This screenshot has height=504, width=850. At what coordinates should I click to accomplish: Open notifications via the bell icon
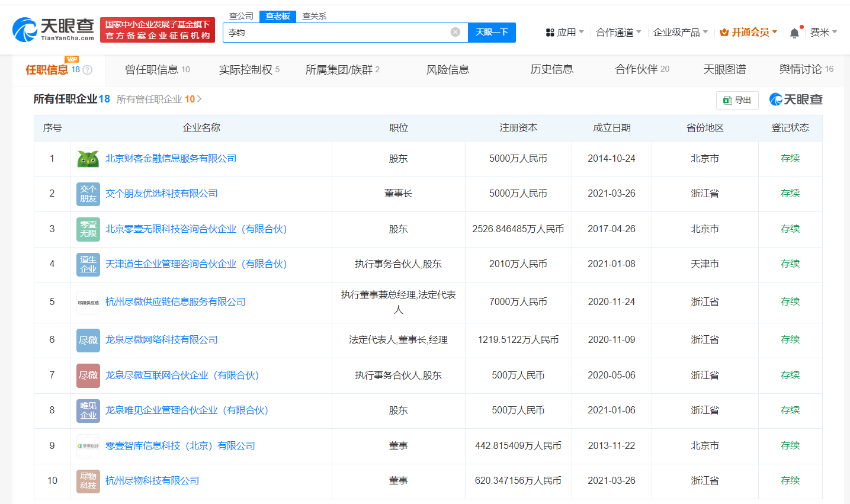coord(794,31)
